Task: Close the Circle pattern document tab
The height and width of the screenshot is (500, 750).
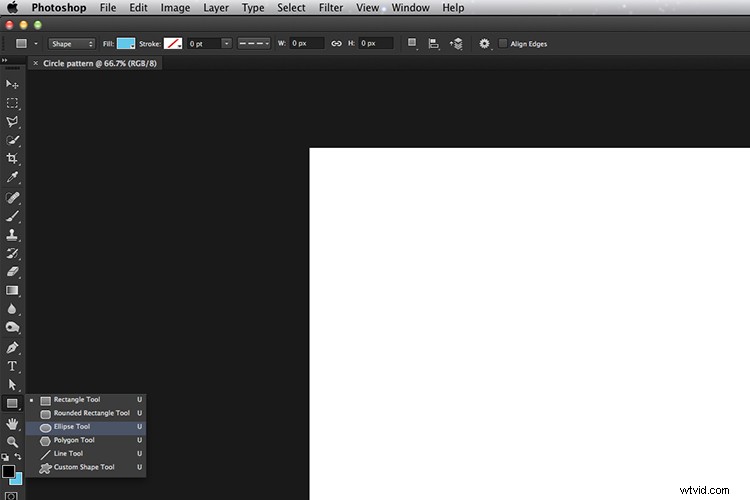Action: click(35, 63)
